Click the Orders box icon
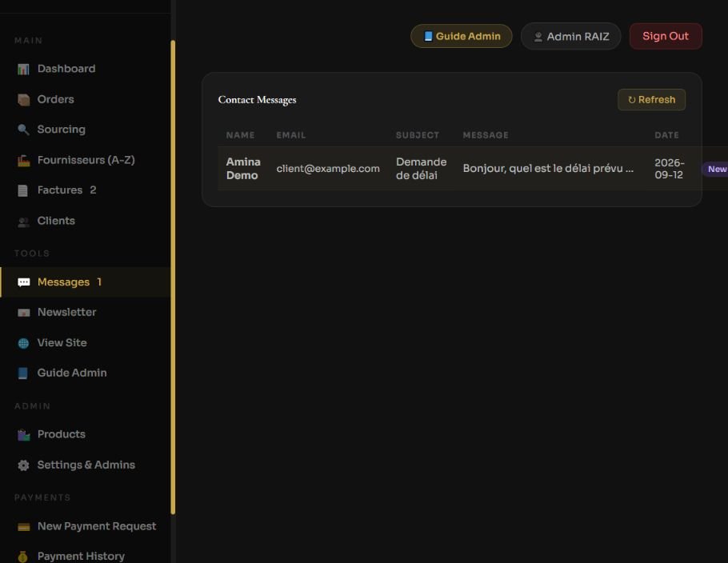Image resolution: width=728 pixels, height=563 pixels. pyautogui.click(x=23, y=100)
